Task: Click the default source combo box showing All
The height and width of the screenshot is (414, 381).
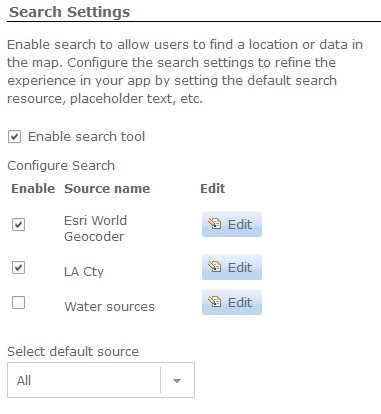Action: (101, 380)
